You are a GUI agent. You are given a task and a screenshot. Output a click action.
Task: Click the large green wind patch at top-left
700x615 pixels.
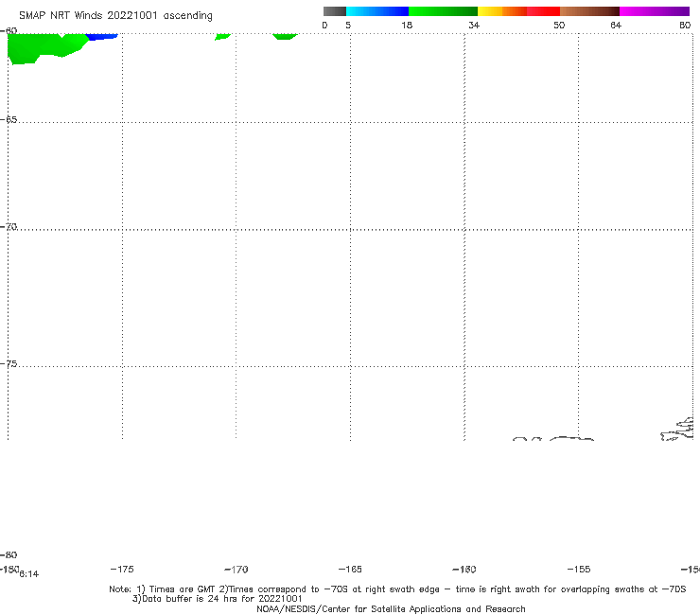[x=43, y=46]
